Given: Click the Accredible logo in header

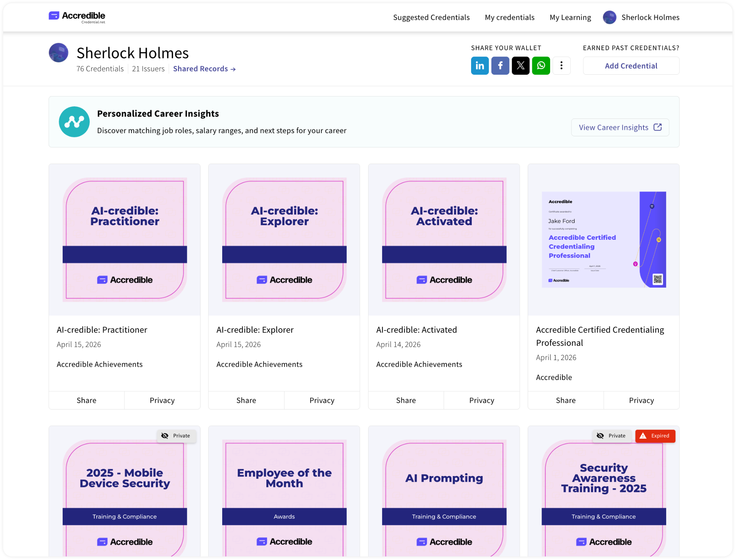Looking at the screenshot, I should tap(77, 17).
